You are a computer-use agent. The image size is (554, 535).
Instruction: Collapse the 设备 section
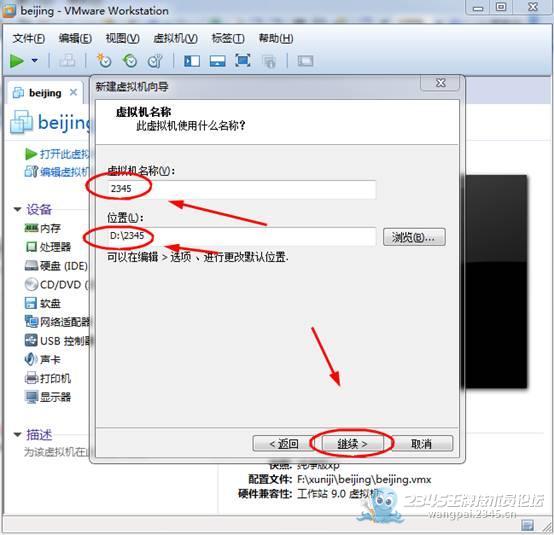17,210
